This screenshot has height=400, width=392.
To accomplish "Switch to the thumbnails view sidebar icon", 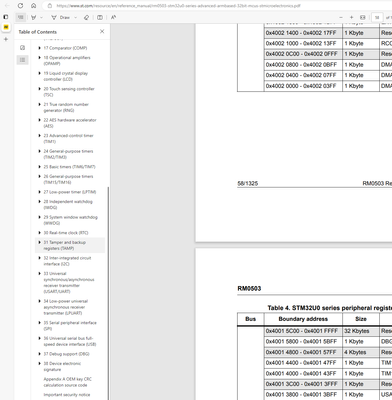I will (22, 48).
